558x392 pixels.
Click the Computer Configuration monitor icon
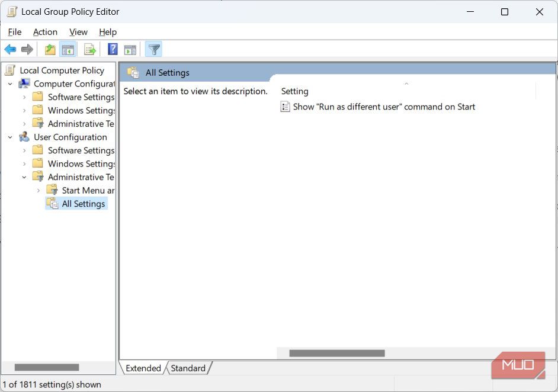click(x=24, y=83)
